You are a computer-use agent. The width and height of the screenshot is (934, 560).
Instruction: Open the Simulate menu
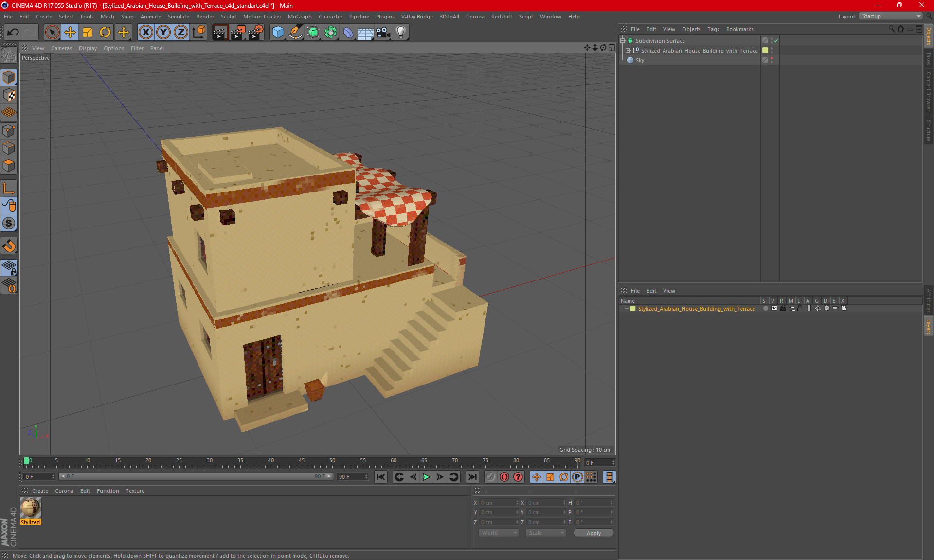pyautogui.click(x=179, y=17)
